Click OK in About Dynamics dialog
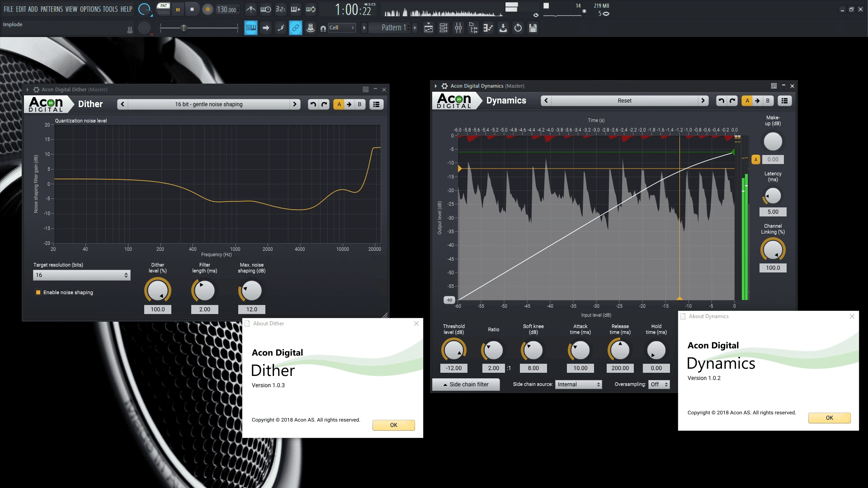The width and height of the screenshot is (868, 488). tap(830, 418)
